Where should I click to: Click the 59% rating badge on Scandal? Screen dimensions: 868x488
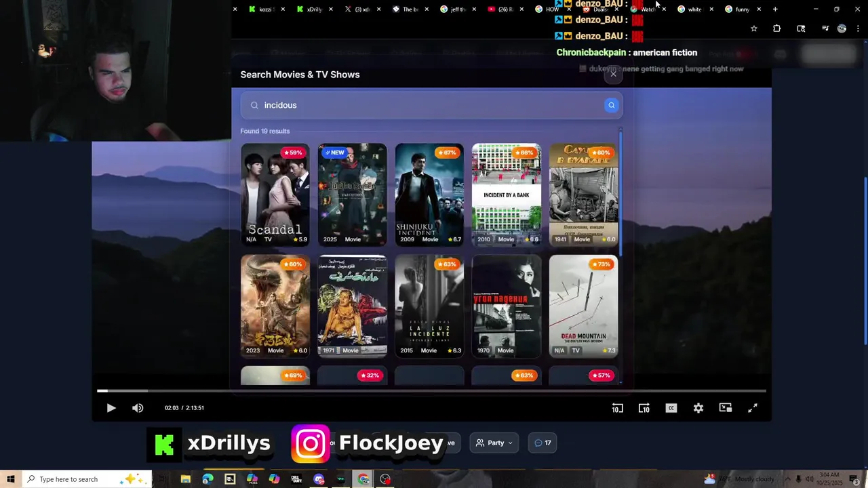(293, 152)
